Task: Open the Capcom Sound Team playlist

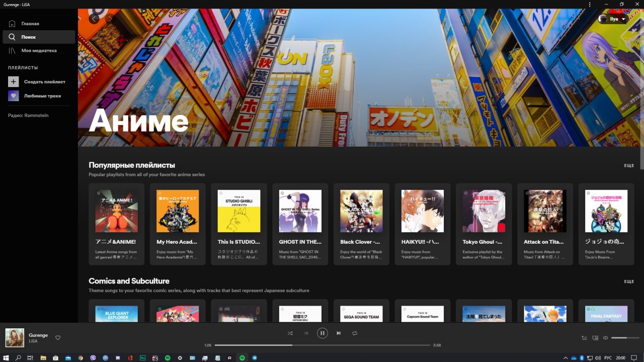Action: [423, 311]
